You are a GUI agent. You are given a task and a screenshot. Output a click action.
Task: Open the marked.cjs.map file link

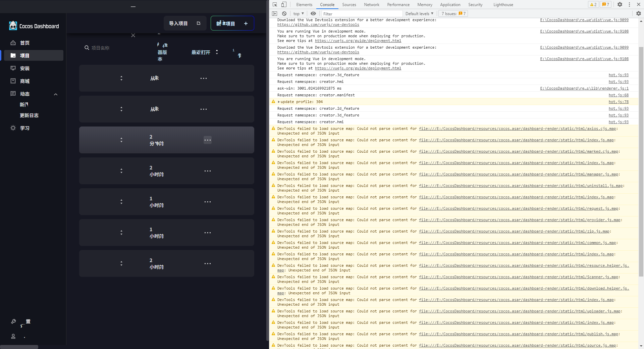pyautogui.click(x=519, y=151)
